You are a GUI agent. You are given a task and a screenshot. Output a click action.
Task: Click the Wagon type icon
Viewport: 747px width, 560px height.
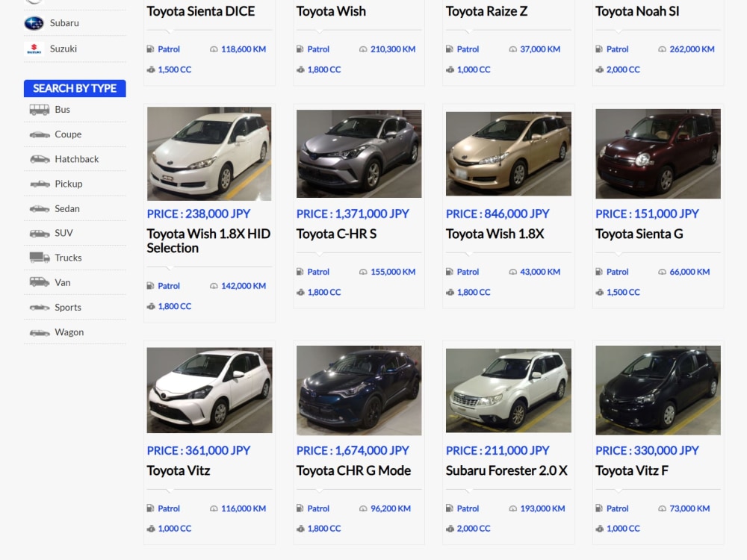click(40, 332)
